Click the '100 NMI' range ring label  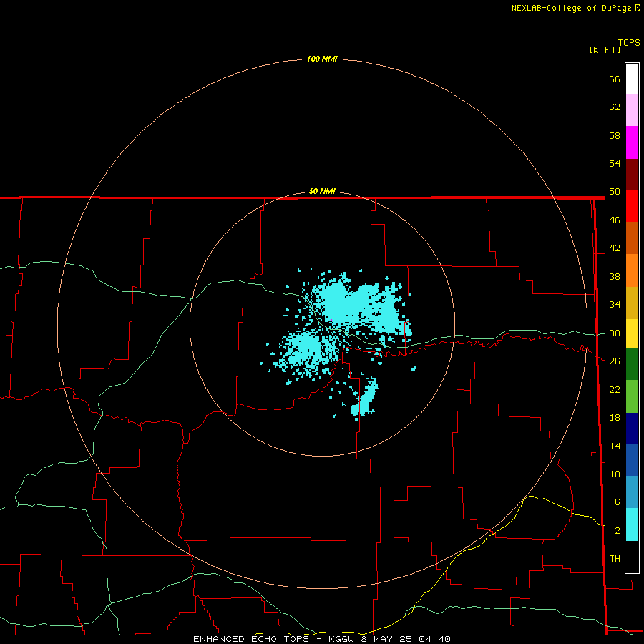click(322, 59)
